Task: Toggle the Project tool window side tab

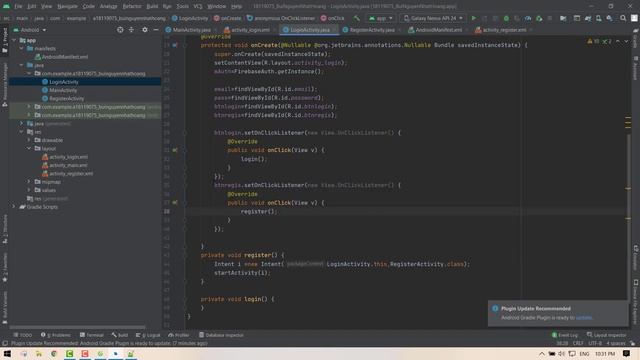Action: pos(4,40)
